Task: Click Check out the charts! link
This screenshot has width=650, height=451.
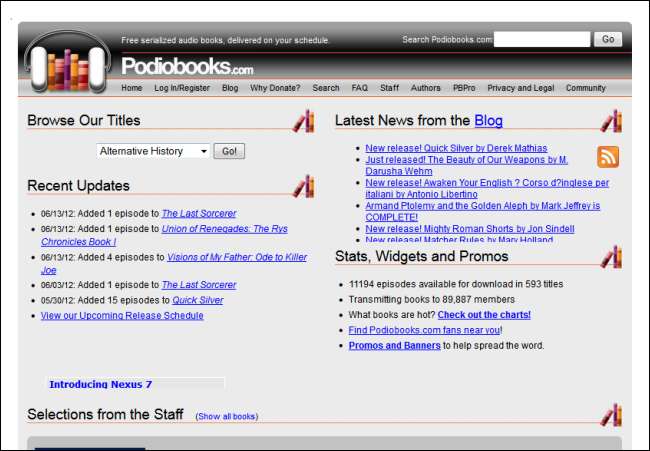Action: 484,315
